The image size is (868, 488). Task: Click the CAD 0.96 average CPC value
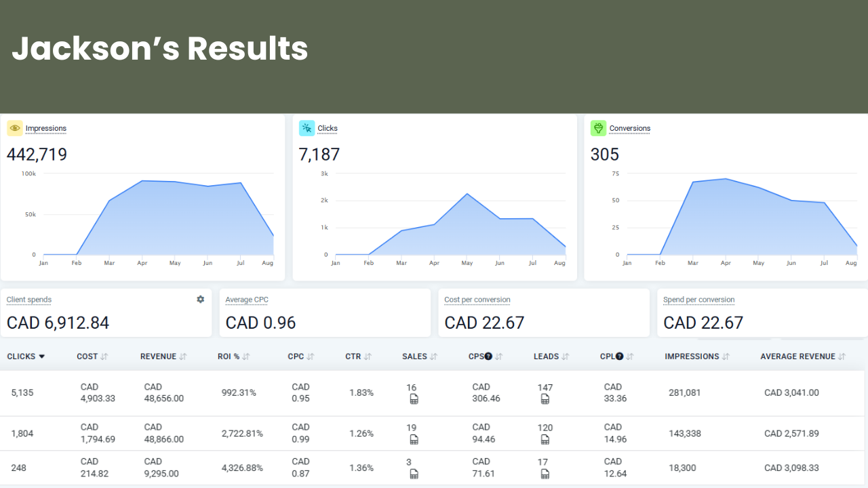261,323
